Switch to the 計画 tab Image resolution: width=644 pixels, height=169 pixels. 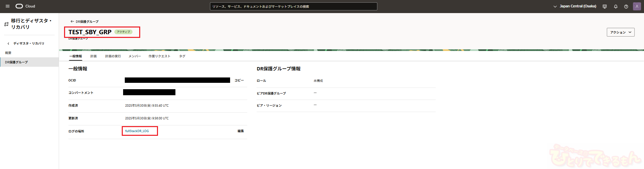(x=94, y=56)
